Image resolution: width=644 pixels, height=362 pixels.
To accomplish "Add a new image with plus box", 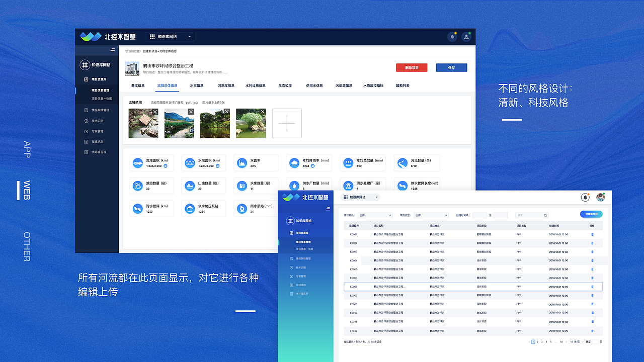I will coord(287,123).
